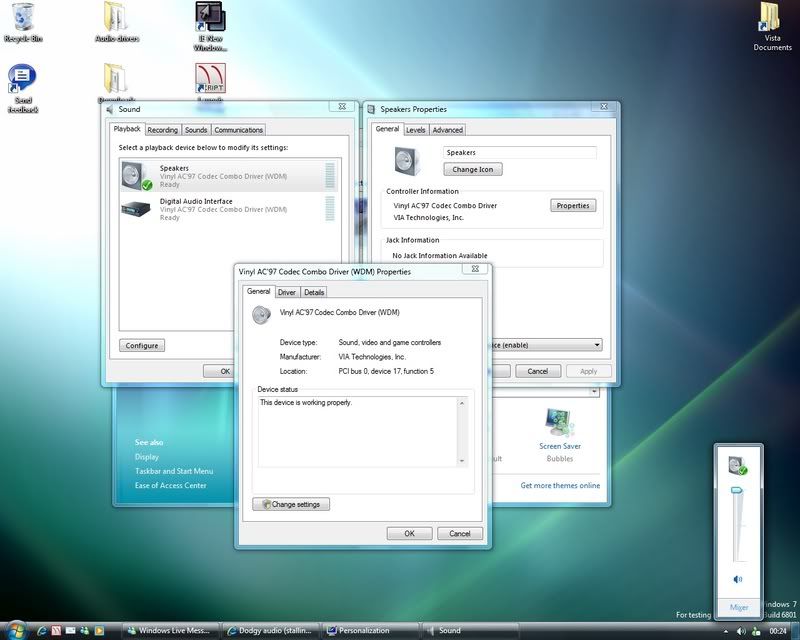The width and height of the screenshot is (800, 640).
Task: Click Get more themes online link
Action: pos(560,485)
